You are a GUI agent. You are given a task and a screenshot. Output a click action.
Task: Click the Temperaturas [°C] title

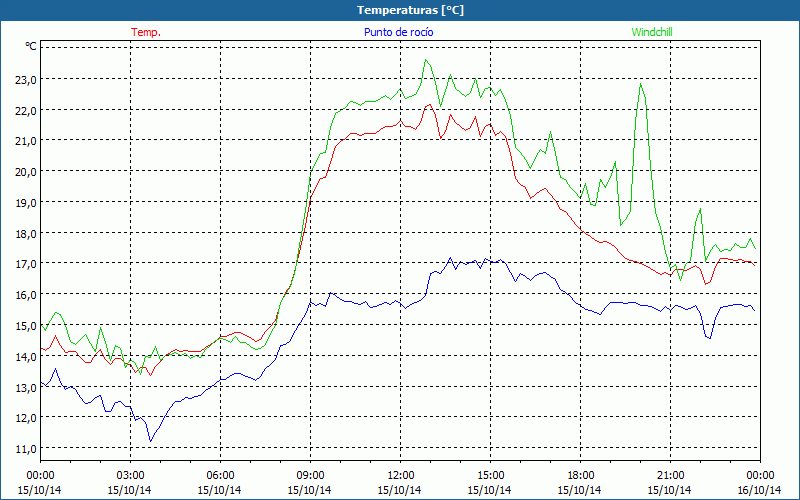click(410, 10)
